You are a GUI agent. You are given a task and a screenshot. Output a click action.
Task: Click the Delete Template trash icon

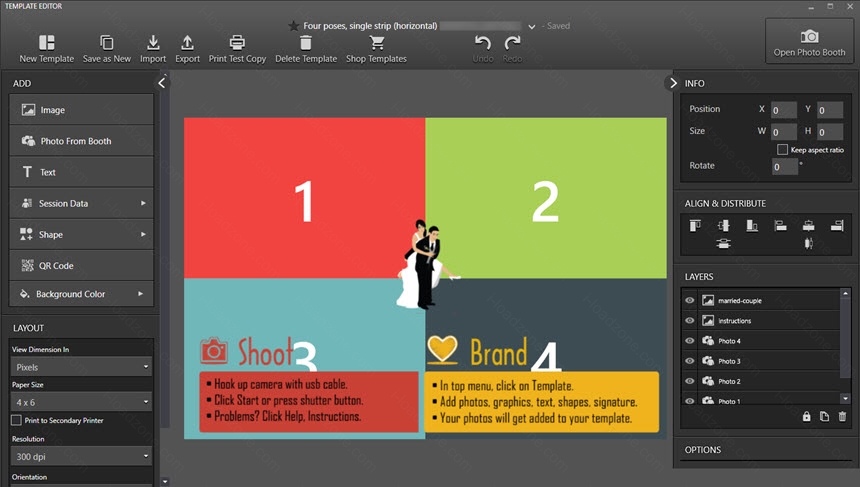(x=306, y=43)
